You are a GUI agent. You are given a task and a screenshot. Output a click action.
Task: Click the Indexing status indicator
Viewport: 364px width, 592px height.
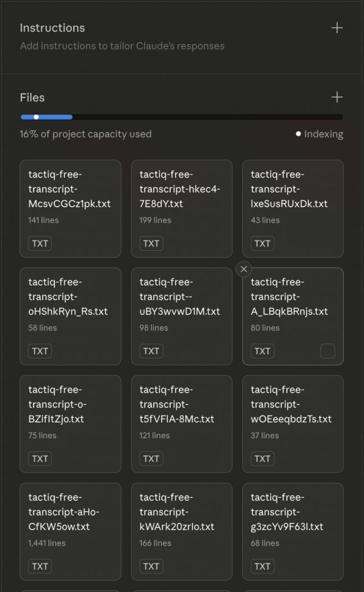coord(320,134)
